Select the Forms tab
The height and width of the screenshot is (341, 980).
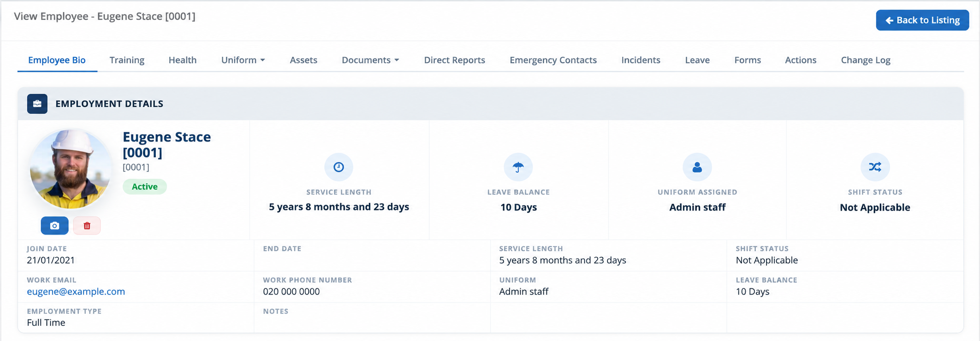pyautogui.click(x=748, y=60)
